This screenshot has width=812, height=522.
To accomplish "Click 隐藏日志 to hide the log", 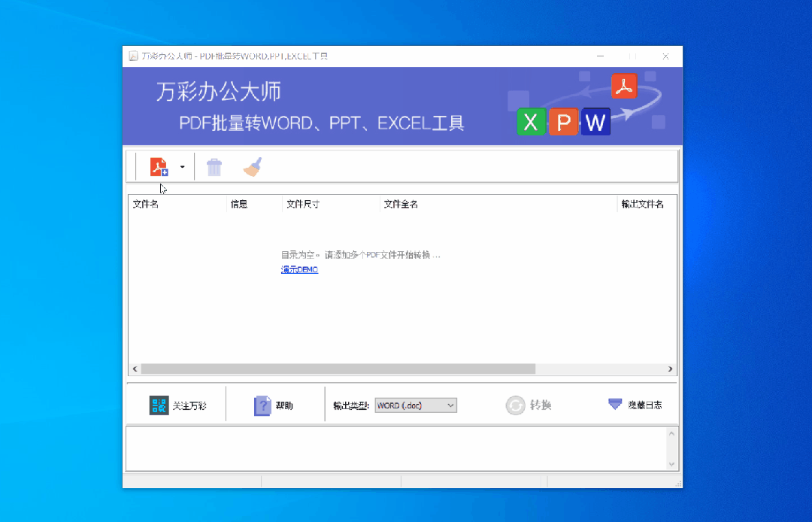I will pos(635,405).
